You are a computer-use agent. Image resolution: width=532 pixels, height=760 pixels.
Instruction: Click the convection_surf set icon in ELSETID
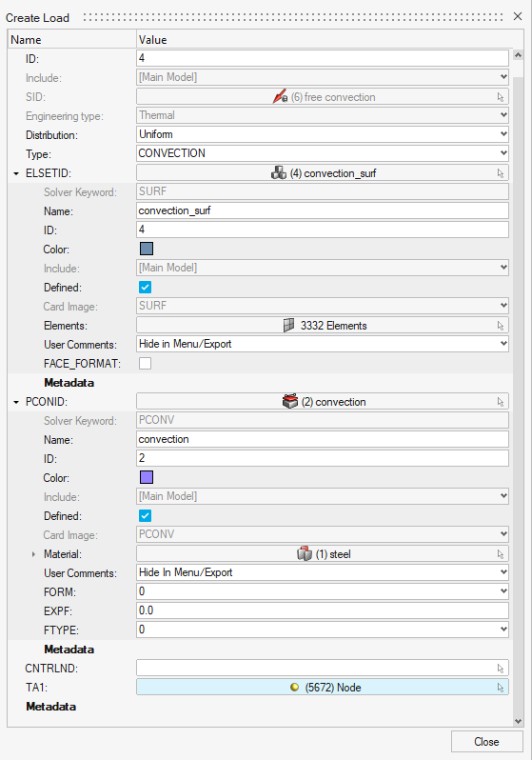click(279, 173)
